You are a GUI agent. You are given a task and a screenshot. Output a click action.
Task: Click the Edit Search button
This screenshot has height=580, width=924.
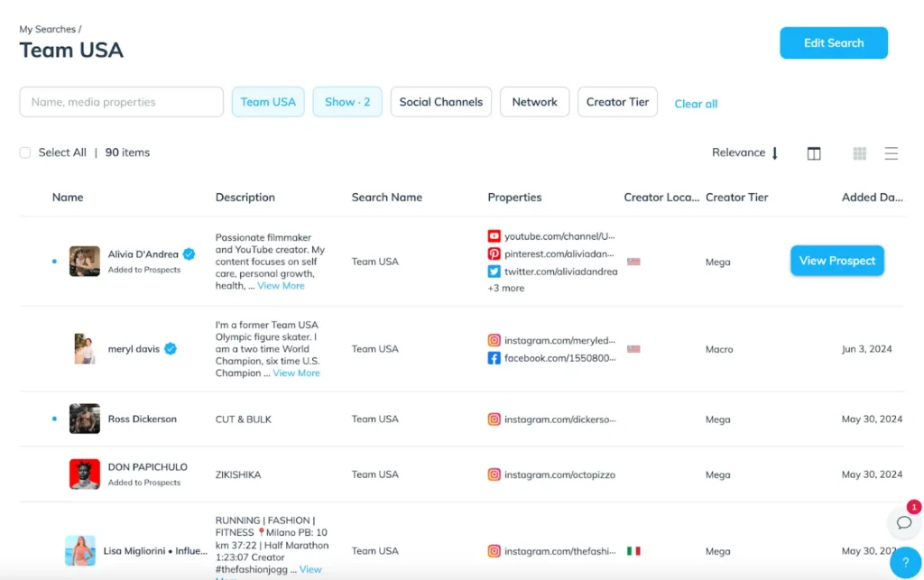click(x=834, y=42)
